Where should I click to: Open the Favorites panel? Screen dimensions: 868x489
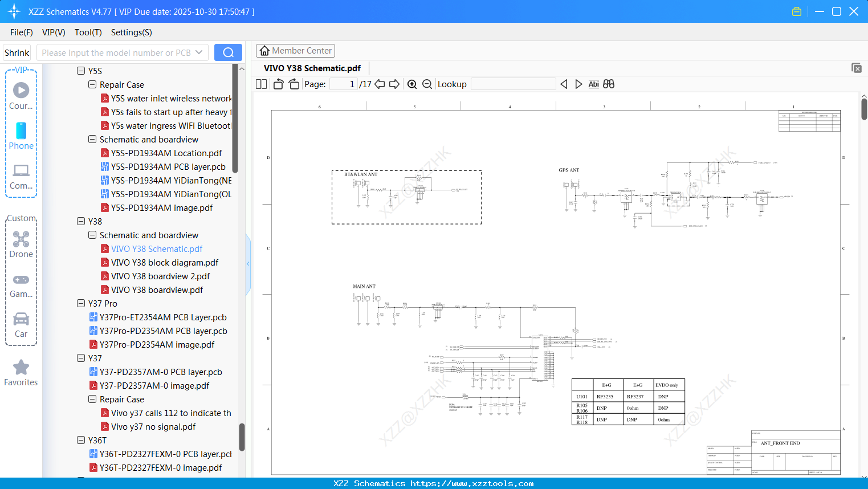point(21,373)
